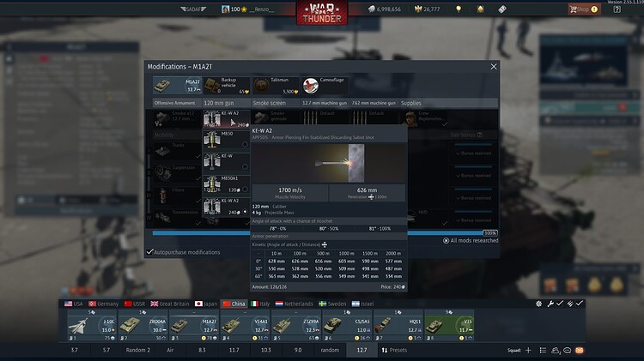Open the Camouflage option

coord(325,86)
